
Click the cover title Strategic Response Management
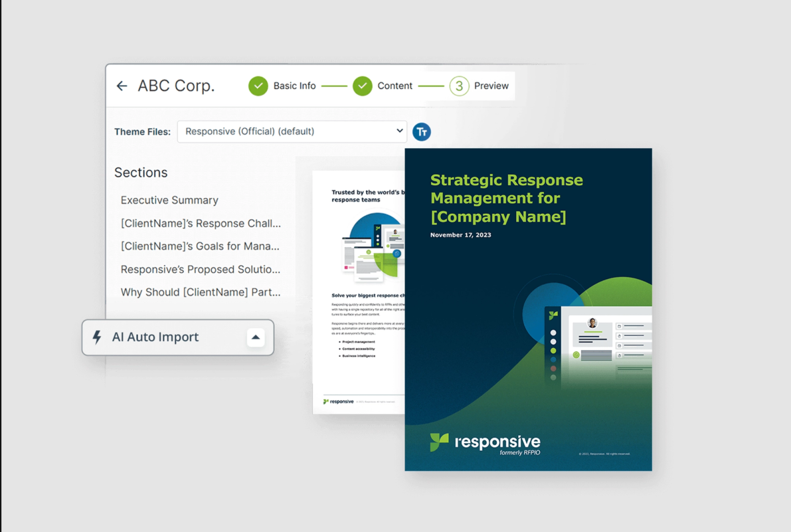[x=507, y=198]
